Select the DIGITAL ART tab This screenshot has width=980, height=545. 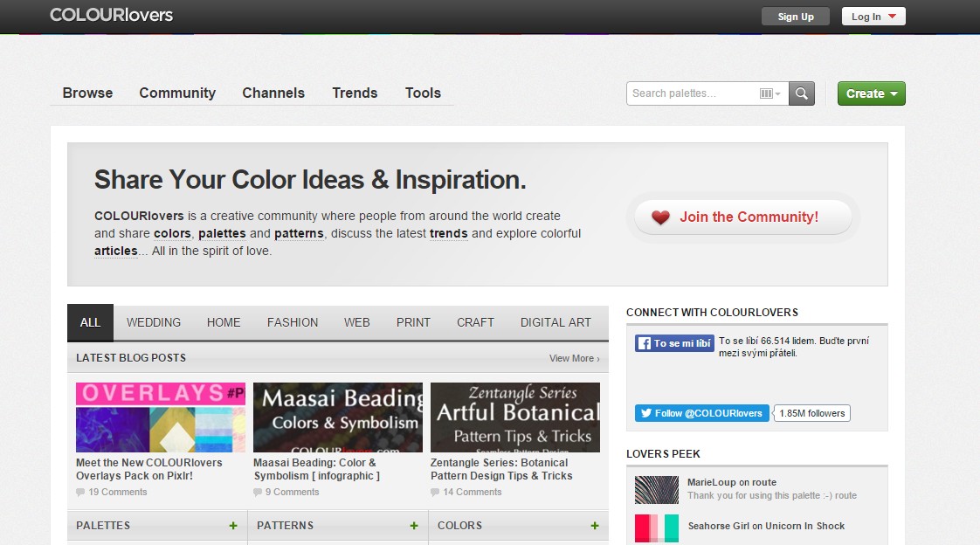point(556,322)
